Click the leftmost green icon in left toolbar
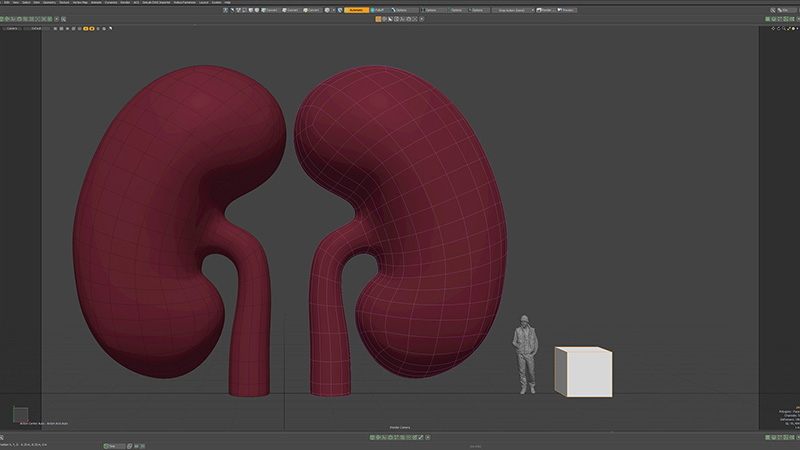 click(4, 18)
